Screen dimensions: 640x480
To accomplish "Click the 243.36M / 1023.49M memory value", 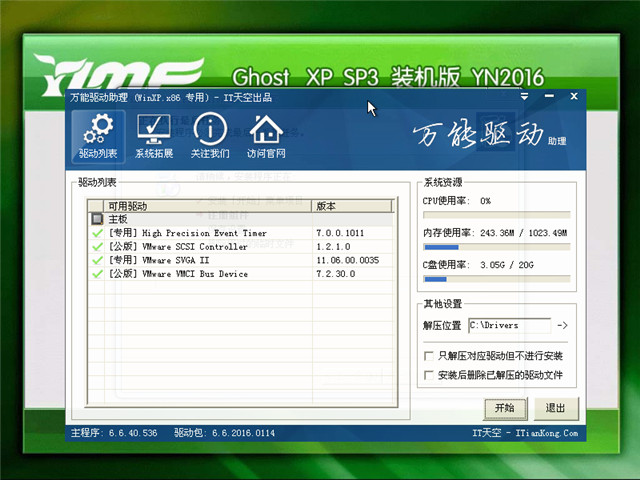I will pyautogui.click(x=523, y=233).
